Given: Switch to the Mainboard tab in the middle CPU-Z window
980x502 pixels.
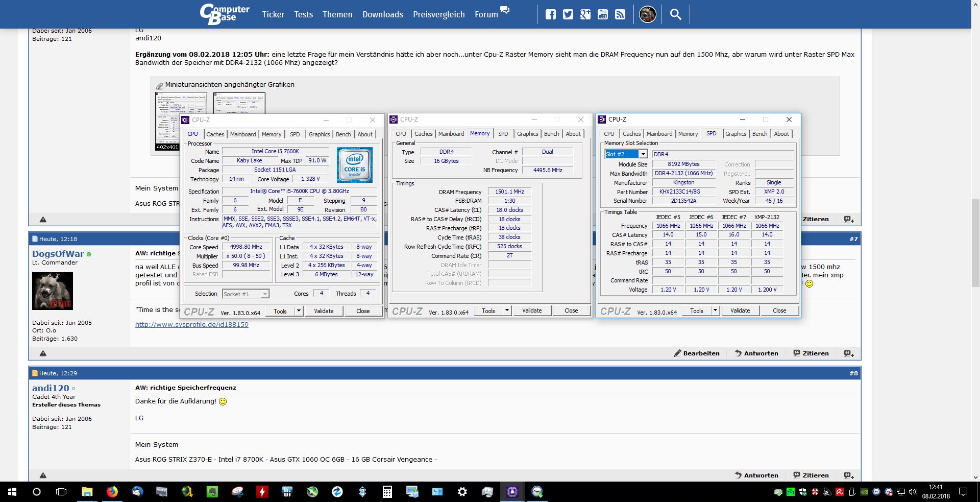Looking at the screenshot, I should (451, 134).
